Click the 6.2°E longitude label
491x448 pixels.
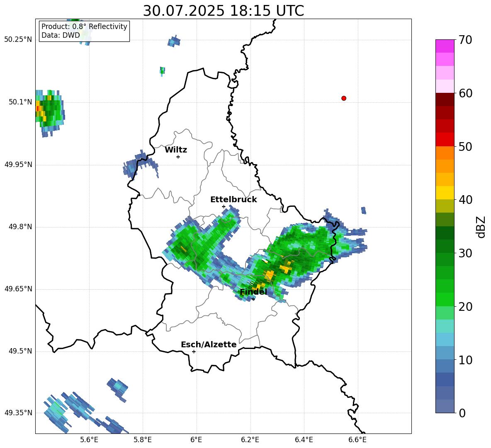click(x=250, y=440)
